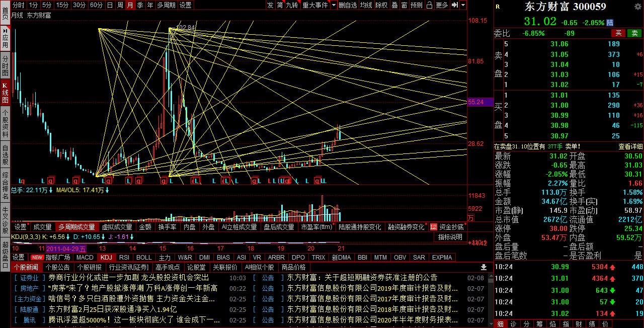Switch to the 换手率 indicator tab
This screenshot has height=328, width=644.
[167, 227]
